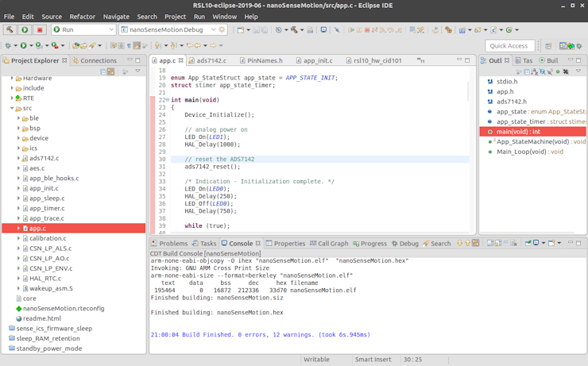Click the console Show Next Error arrow
This screenshot has width=588, height=366.
click(x=460, y=244)
